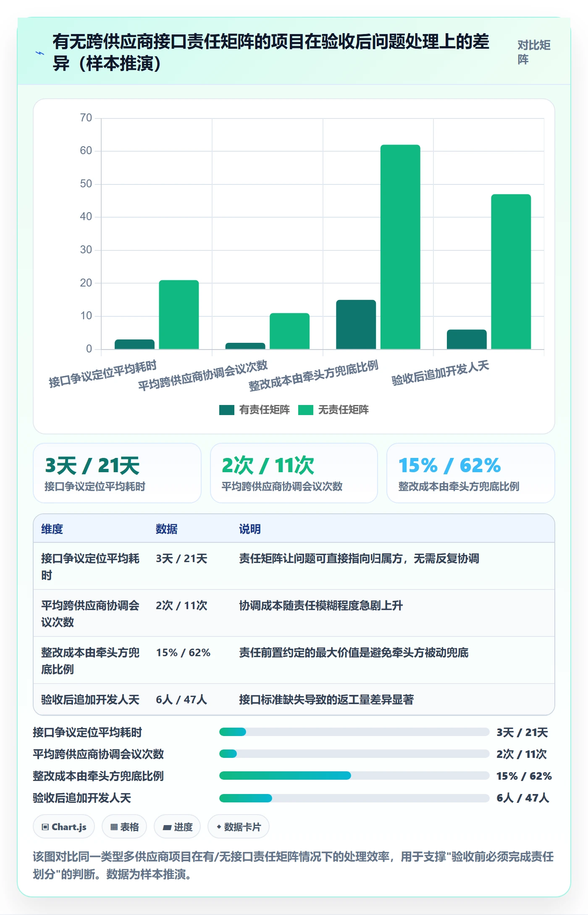Viewport: 588px width, 915px height.
Task: Select the 进度 tag chip
Action: pyautogui.click(x=177, y=827)
